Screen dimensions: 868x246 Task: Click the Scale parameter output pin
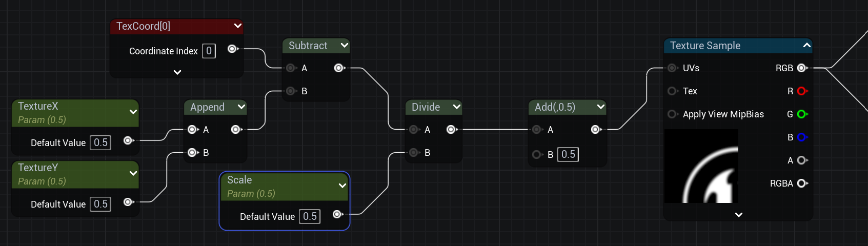pyautogui.click(x=338, y=214)
